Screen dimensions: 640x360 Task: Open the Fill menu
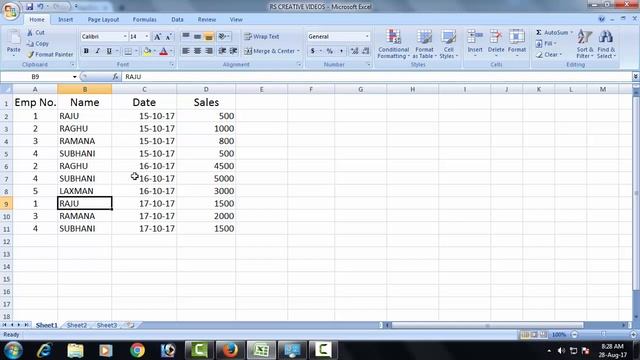point(546,43)
